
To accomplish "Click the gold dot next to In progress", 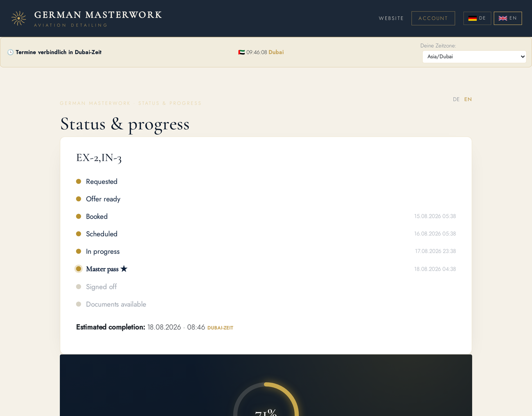I will click(x=79, y=251).
